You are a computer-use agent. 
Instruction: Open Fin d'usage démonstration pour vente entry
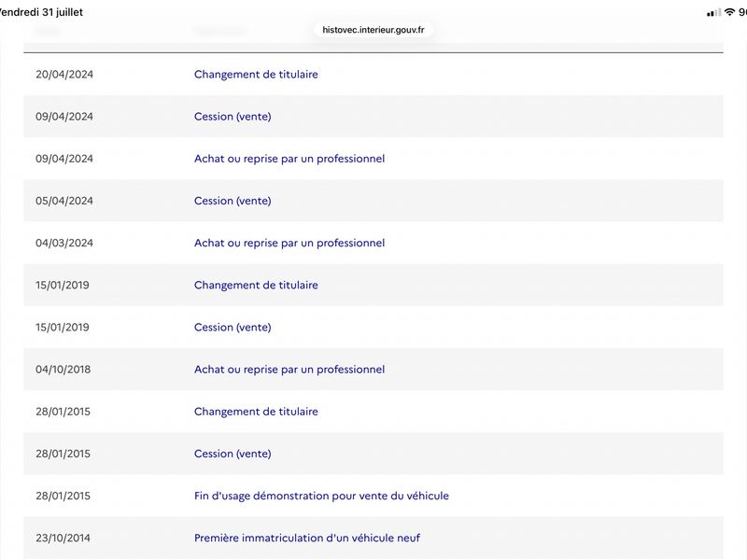pos(321,496)
